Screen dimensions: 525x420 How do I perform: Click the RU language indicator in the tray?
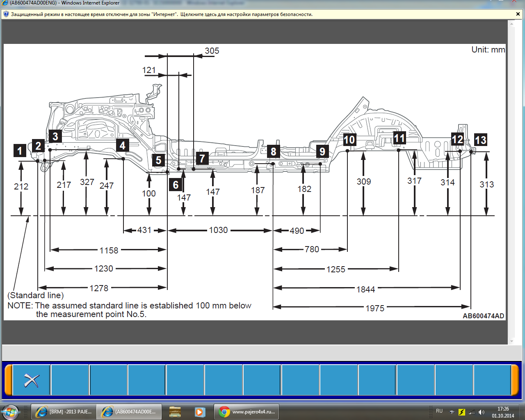439,411
